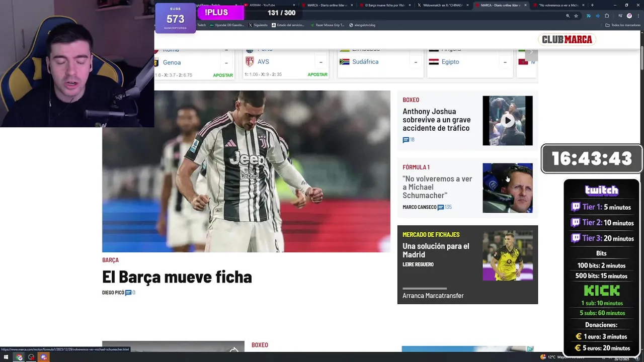Open the browser profile avatar
The height and width of the screenshot is (362, 644).
(x=629, y=16)
